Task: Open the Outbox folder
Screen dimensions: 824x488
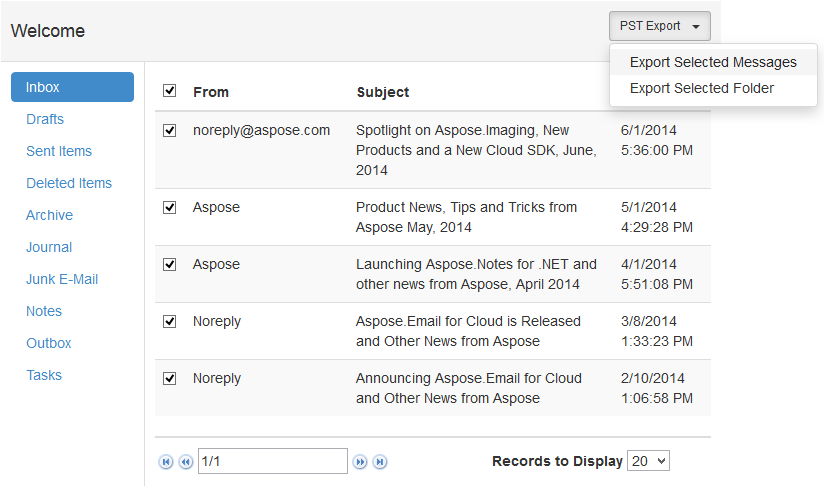Action: (x=49, y=344)
